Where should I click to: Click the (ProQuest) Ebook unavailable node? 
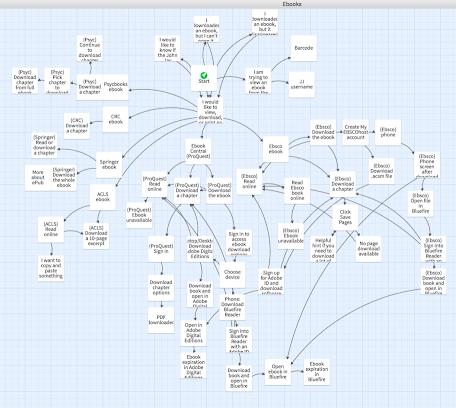[x=139, y=215]
